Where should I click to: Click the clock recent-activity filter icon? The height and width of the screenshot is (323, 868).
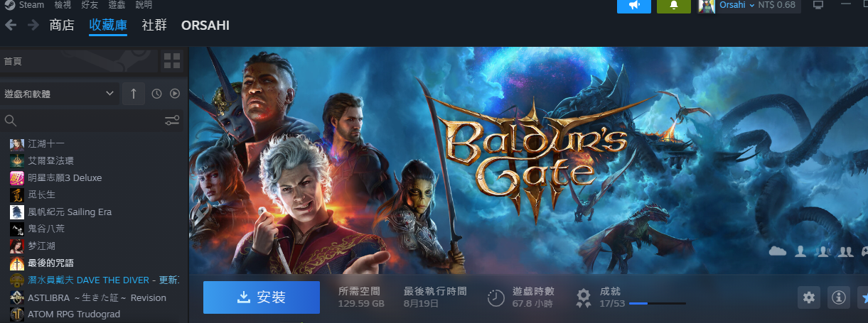click(157, 94)
